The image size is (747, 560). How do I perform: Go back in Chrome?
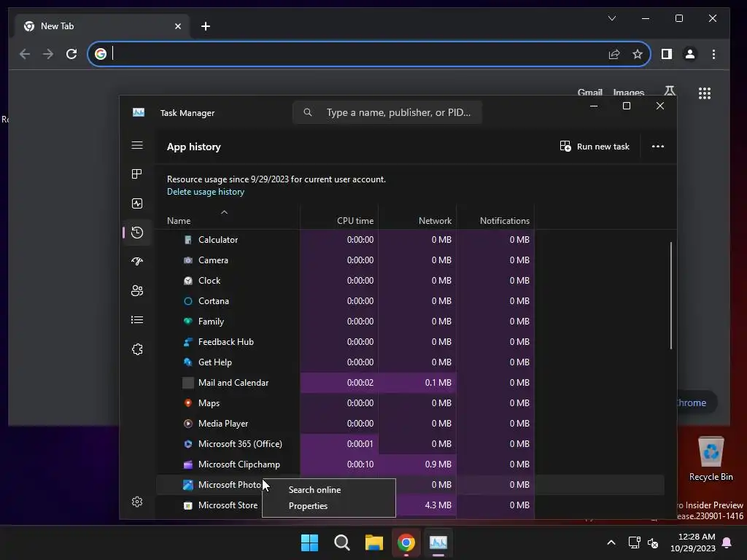[25, 54]
